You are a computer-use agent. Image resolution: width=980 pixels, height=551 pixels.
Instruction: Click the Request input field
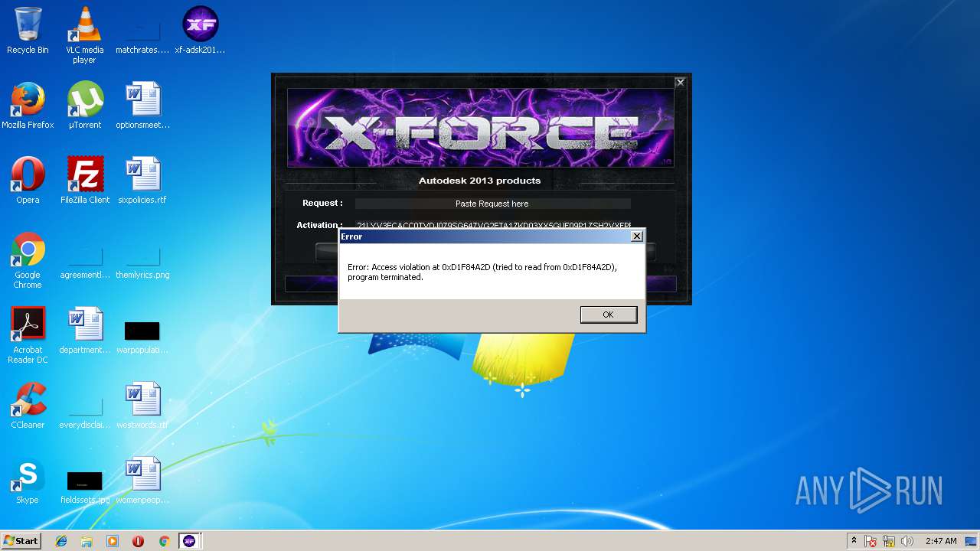pos(492,204)
